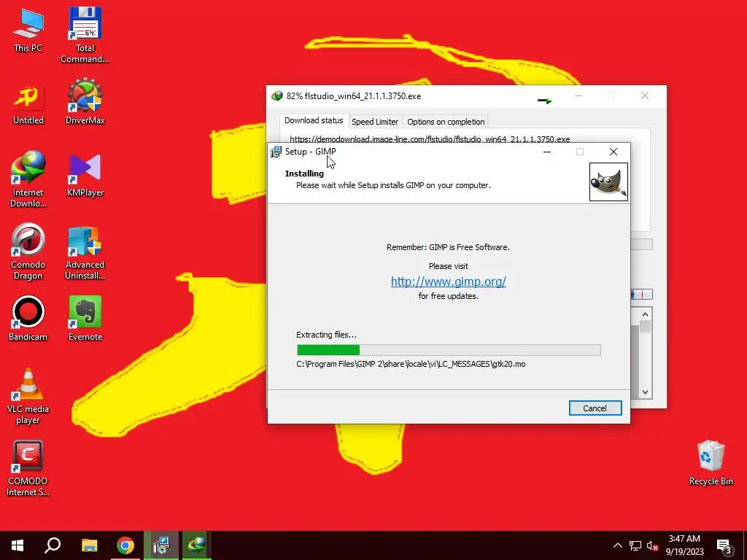Open the Windows Start menu
747x560 pixels.
pos(18,545)
